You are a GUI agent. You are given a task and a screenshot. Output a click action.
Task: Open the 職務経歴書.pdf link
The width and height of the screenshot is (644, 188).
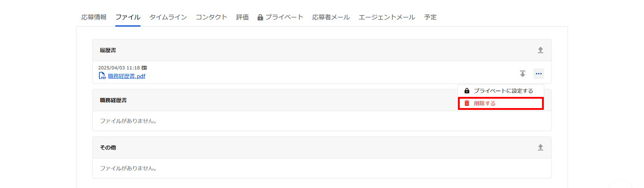point(127,76)
